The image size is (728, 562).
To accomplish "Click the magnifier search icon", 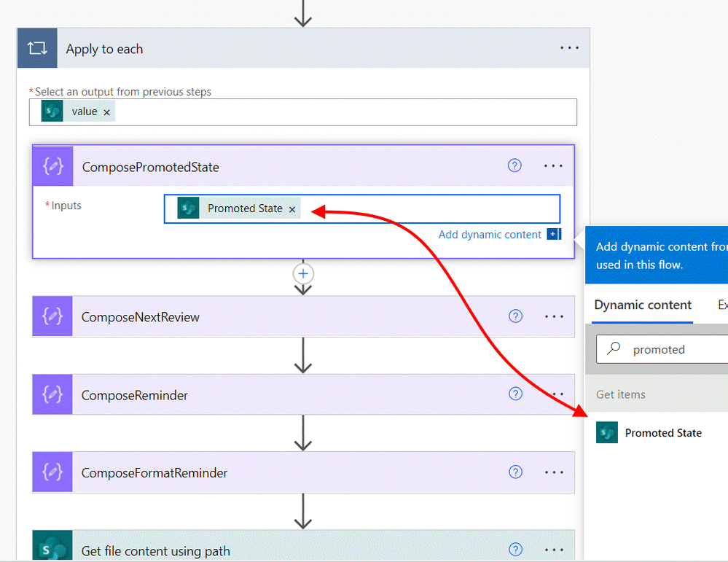I will pyautogui.click(x=614, y=348).
